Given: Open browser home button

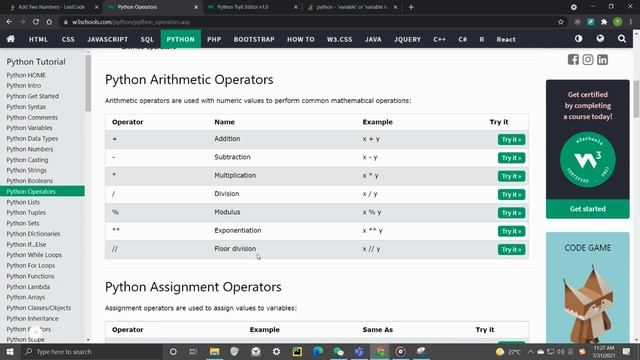Looking at the screenshot, I should [x=49, y=22].
